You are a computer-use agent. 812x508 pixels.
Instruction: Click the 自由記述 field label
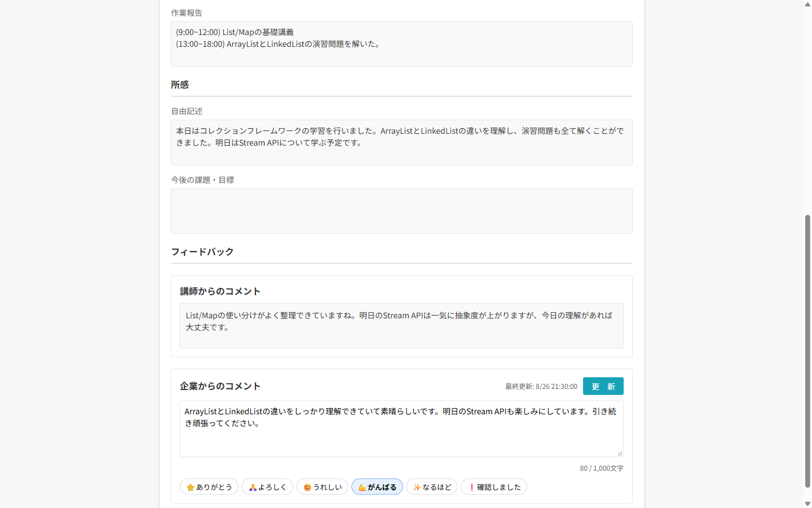point(187,111)
